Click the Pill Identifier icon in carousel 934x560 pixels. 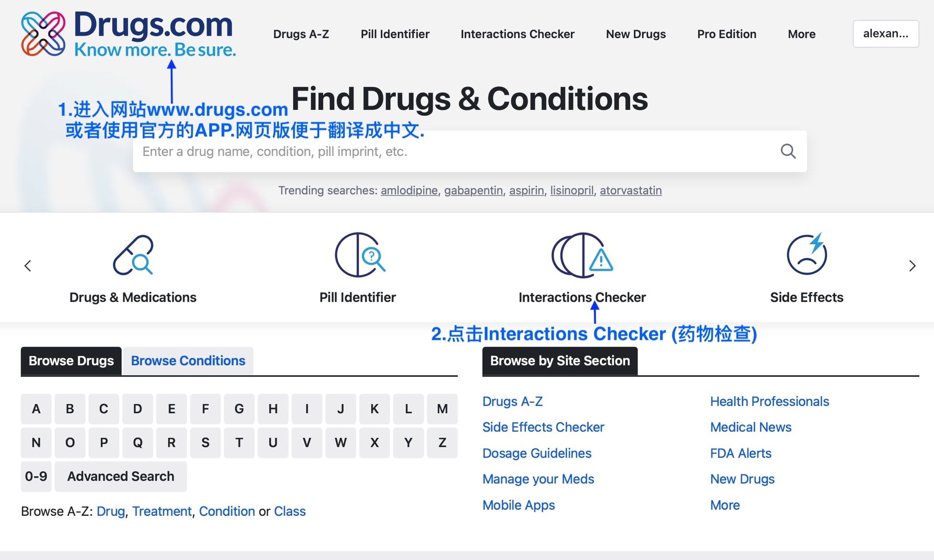coord(359,255)
